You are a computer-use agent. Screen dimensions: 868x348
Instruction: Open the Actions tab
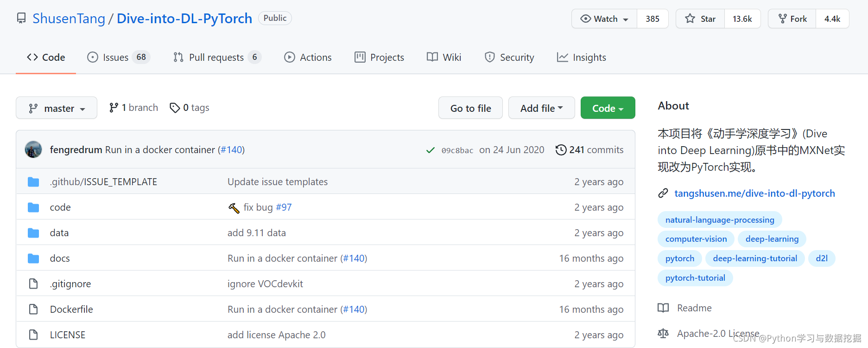click(x=308, y=57)
